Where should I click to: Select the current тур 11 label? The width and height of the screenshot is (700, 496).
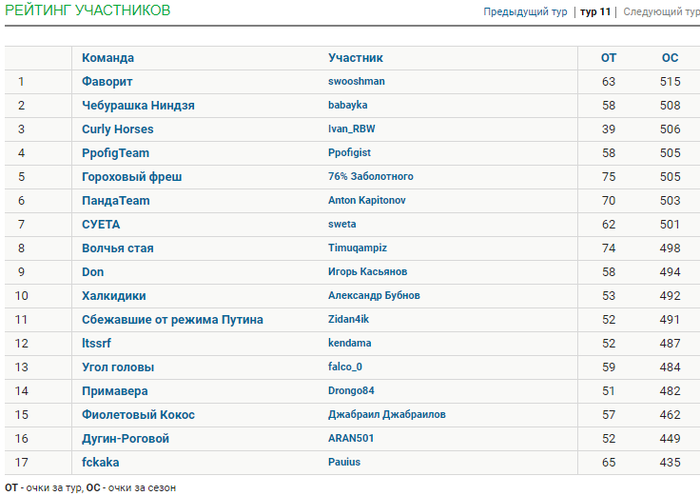coord(595,12)
